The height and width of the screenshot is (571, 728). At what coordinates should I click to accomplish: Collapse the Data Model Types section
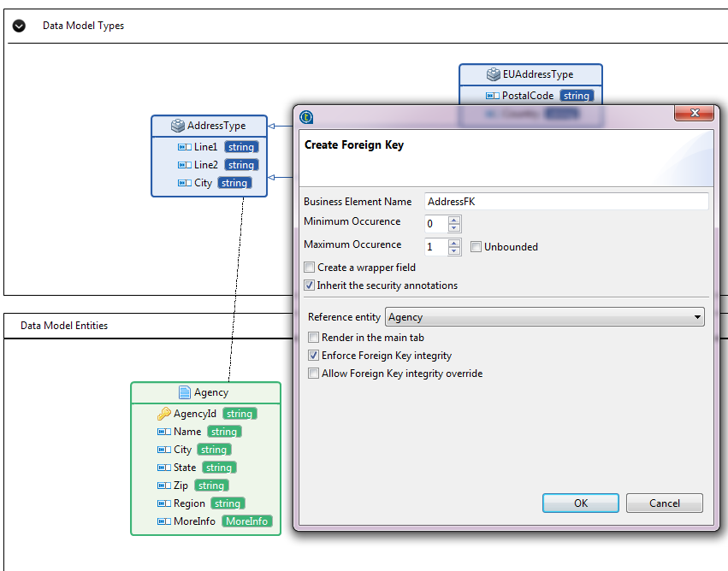[19, 26]
